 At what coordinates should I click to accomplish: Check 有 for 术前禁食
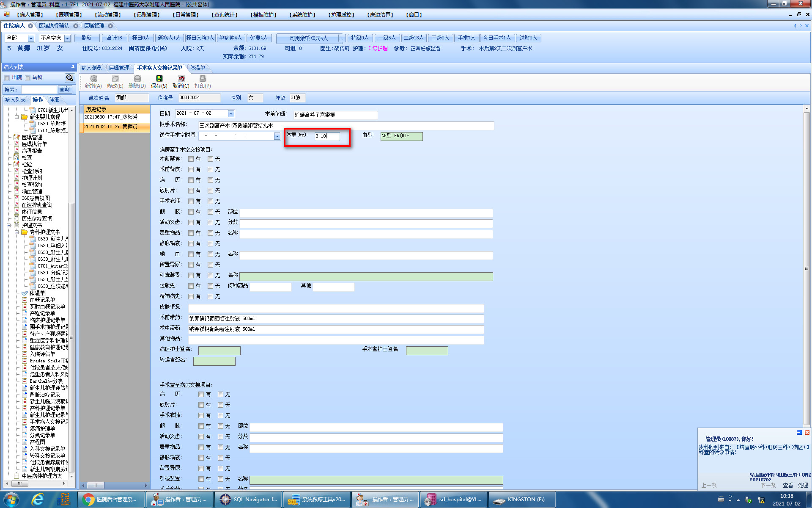tap(191, 159)
